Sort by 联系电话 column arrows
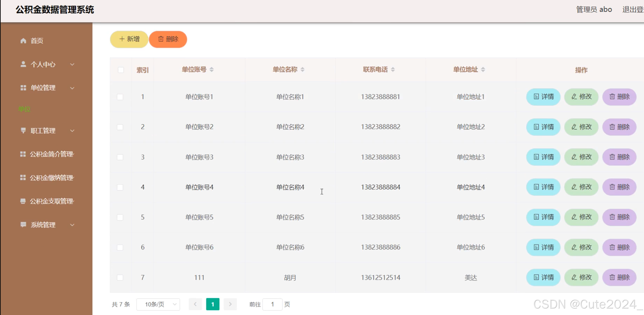This screenshot has width=644, height=315. [393, 69]
